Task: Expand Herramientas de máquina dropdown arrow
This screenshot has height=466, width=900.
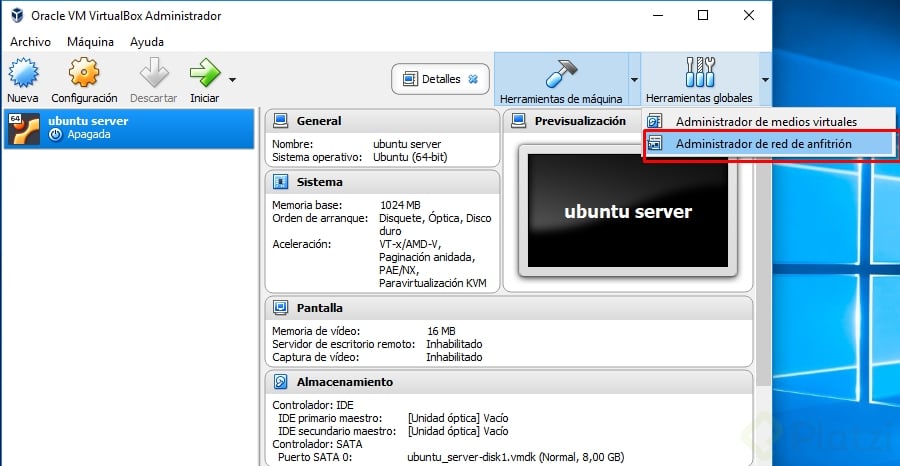Action: [634, 79]
